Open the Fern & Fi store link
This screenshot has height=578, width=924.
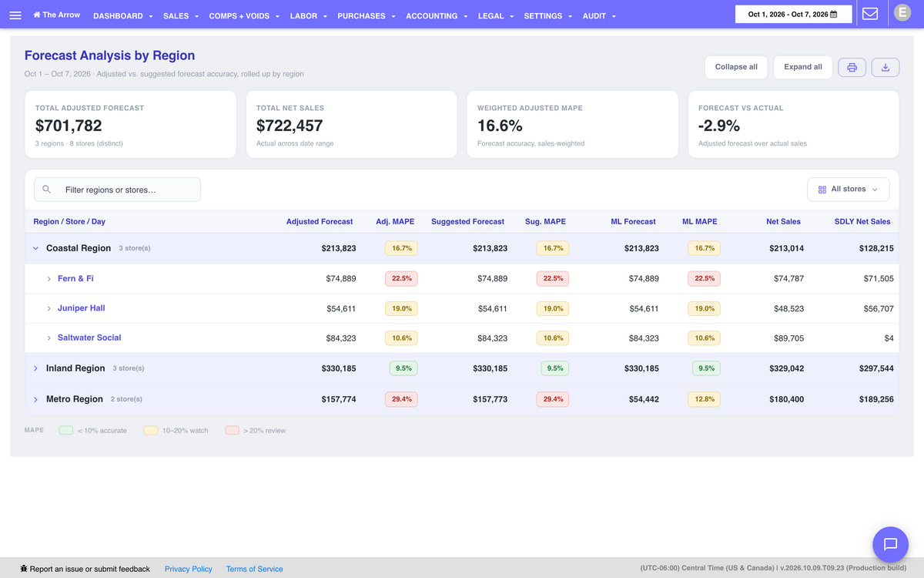point(75,278)
